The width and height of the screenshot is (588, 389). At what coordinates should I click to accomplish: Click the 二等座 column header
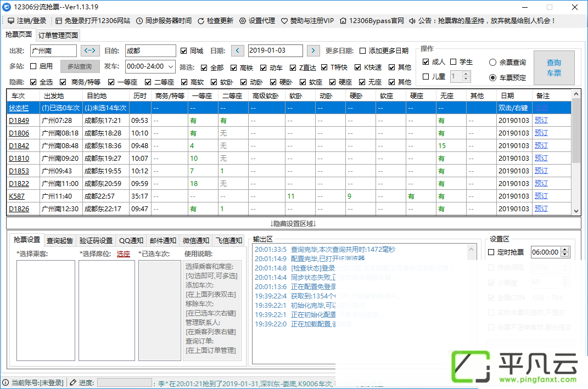tap(233, 95)
